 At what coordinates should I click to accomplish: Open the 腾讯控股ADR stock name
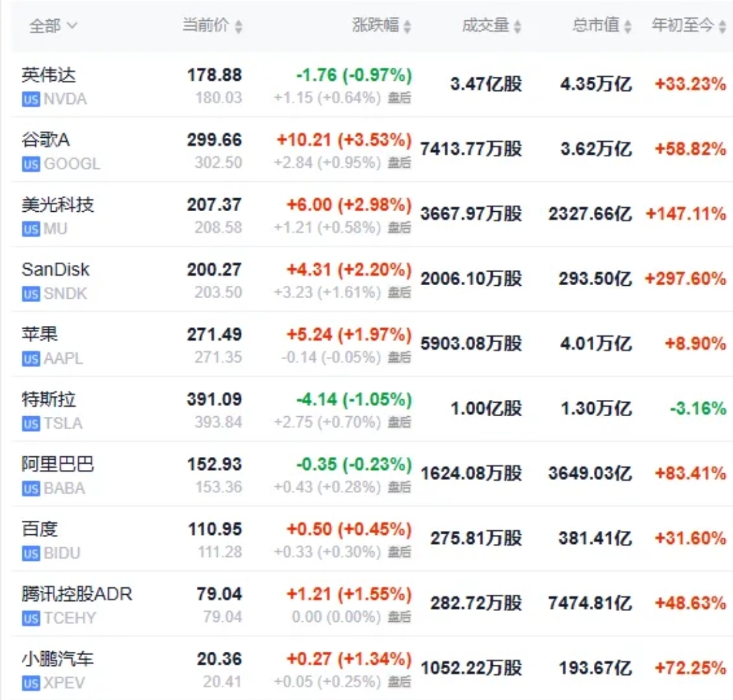(77, 594)
